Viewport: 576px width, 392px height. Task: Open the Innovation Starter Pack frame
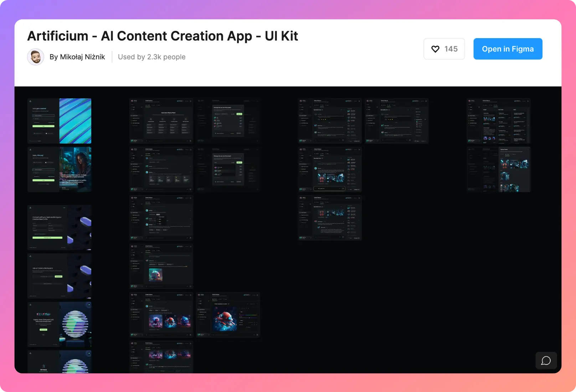tap(161, 121)
